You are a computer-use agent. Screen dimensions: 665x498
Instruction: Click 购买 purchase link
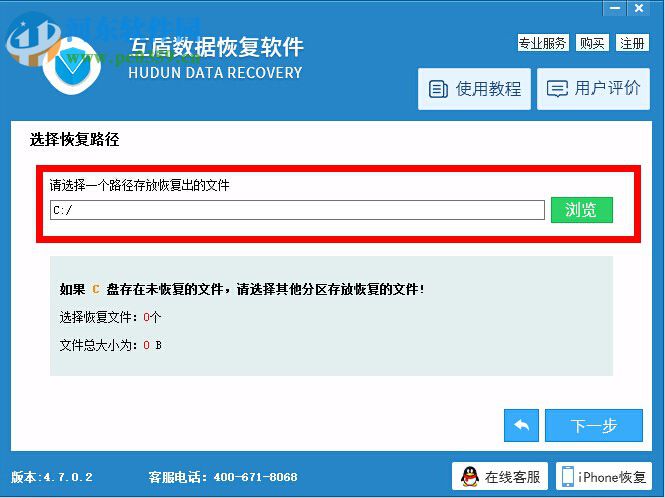point(592,43)
